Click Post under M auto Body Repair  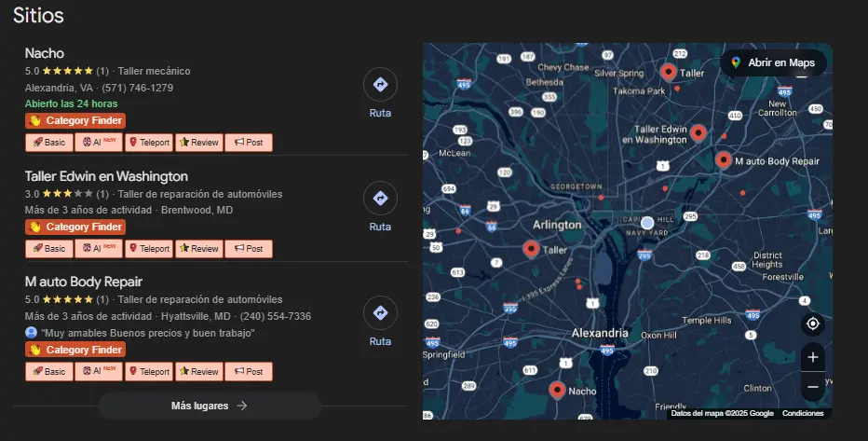[249, 372]
